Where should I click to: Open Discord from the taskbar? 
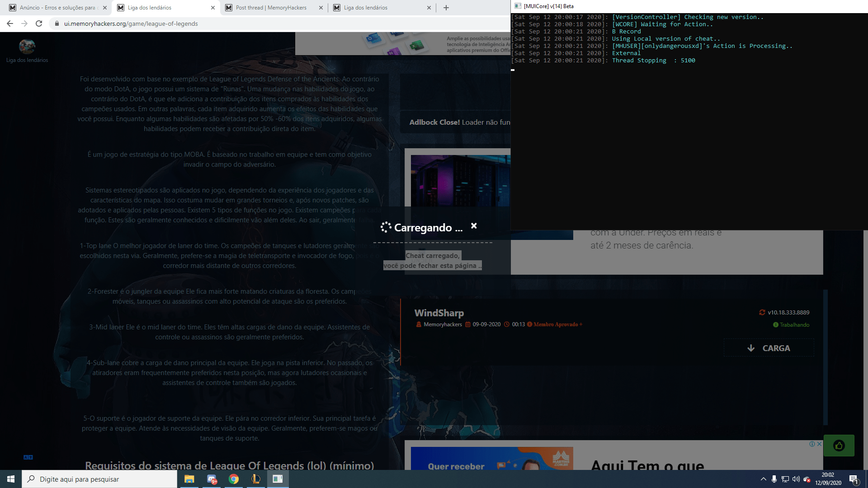[212, 479]
